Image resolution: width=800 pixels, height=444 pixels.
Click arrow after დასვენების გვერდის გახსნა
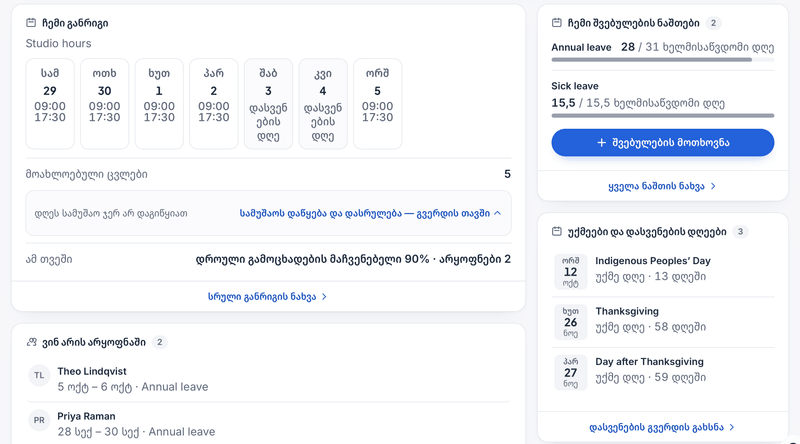732,427
